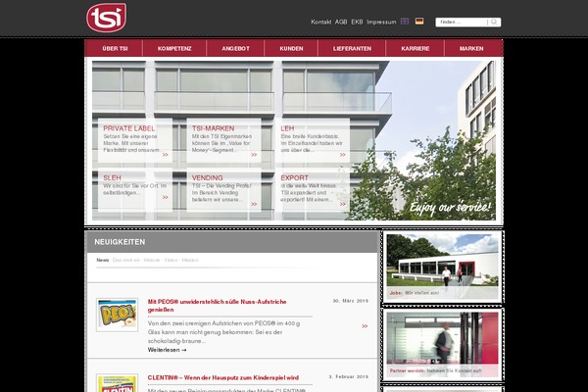Click the arrow icon in LEH box
Screen dimensions: 588x392
tap(343, 155)
